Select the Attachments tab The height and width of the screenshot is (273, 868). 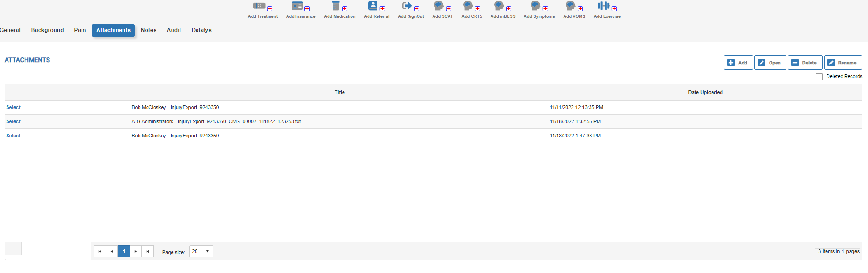pyautogui.click(x=113, y=30)
